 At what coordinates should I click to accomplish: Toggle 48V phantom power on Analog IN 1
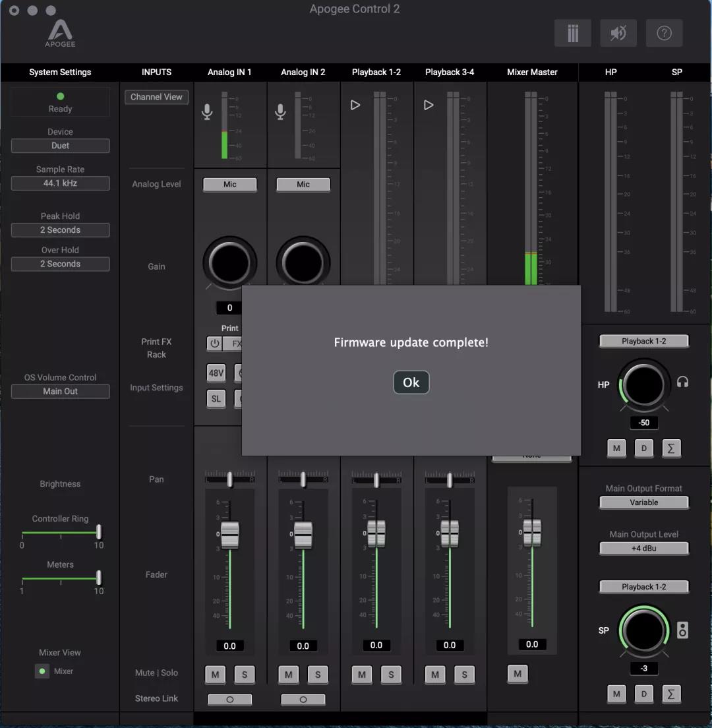click(x=216, y=373)
